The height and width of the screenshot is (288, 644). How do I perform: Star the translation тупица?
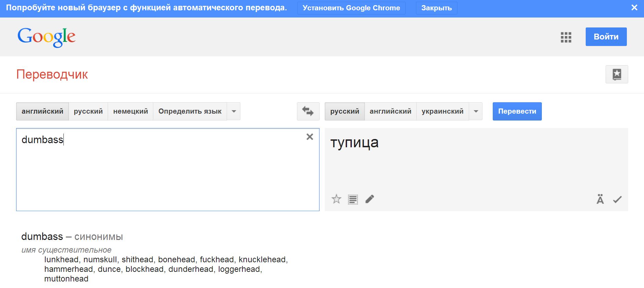(336, 199)
